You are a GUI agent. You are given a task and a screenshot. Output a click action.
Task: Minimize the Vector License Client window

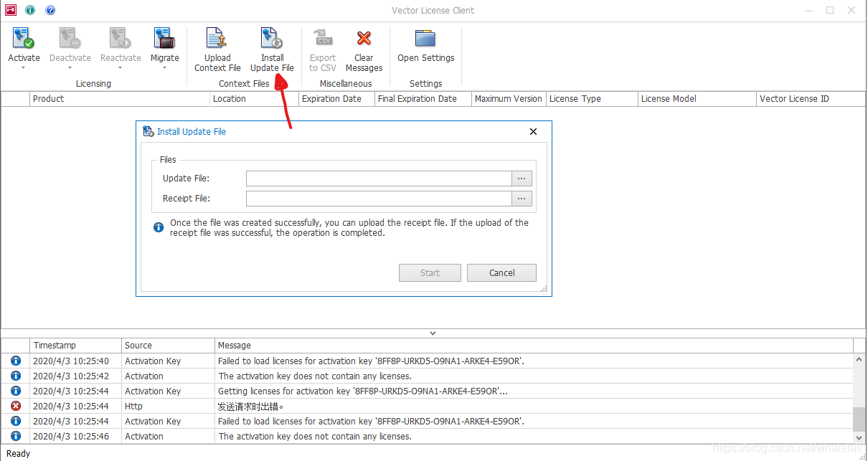[809, 10]
